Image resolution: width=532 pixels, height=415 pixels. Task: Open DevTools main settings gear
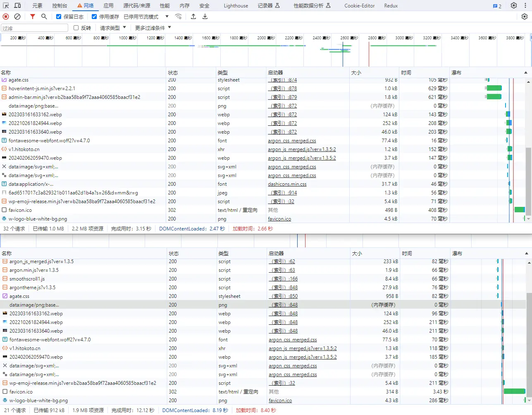tap(514, 5)
